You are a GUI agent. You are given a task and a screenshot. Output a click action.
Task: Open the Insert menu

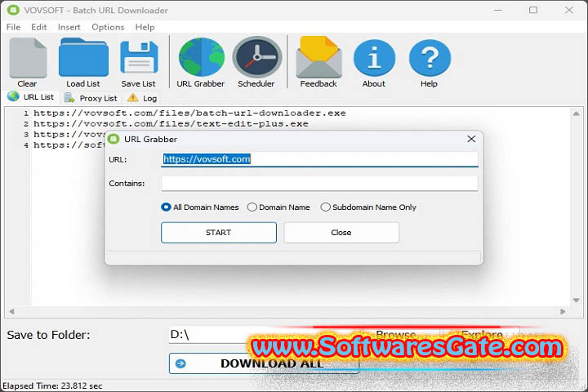(x=69, y=27)
